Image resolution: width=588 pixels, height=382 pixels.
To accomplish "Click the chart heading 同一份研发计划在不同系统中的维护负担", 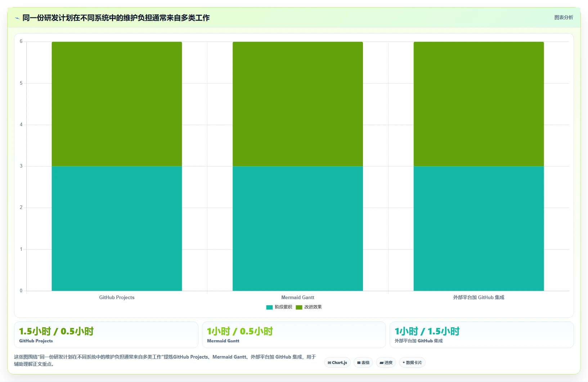I will point(116,18).
